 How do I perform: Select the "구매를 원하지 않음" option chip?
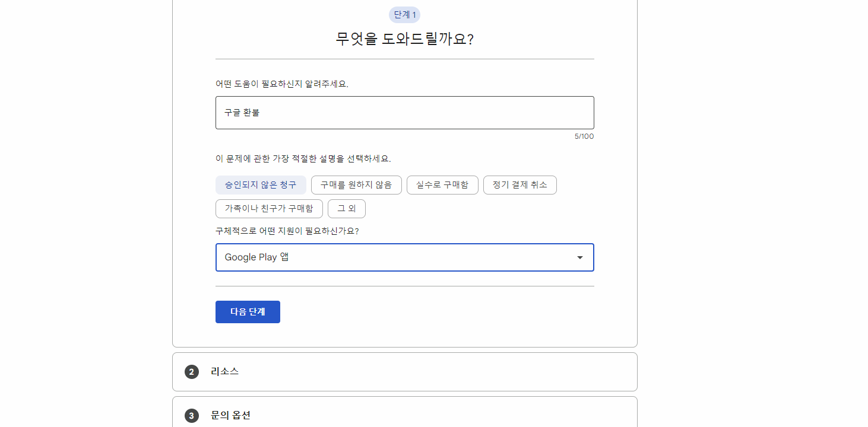click(356, 184)
